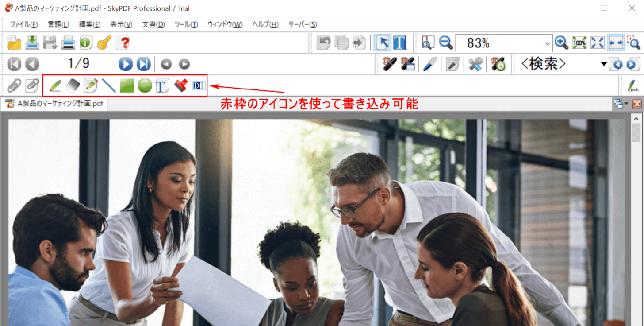The height and width of the screenshot is (326, 644).
Task: Zoom out with the minus magnifier
Action: [x=446, y=43]
